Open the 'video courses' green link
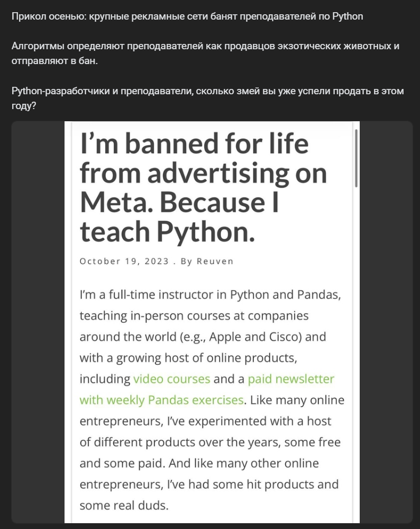This screenshot has height=529, width=420. point(171,379)
